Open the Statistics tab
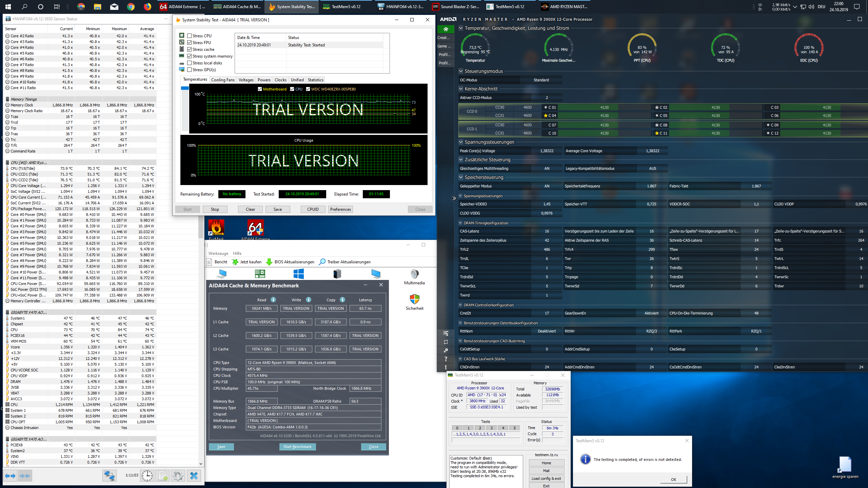868x488 pixels. point(315,80)
